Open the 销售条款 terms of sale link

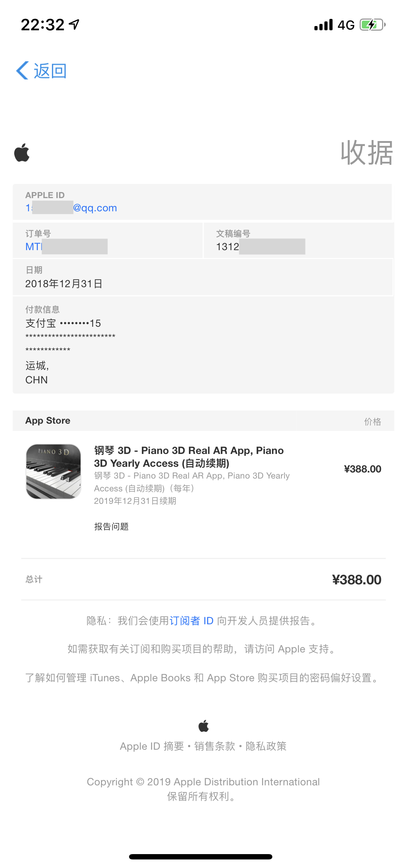215,746
